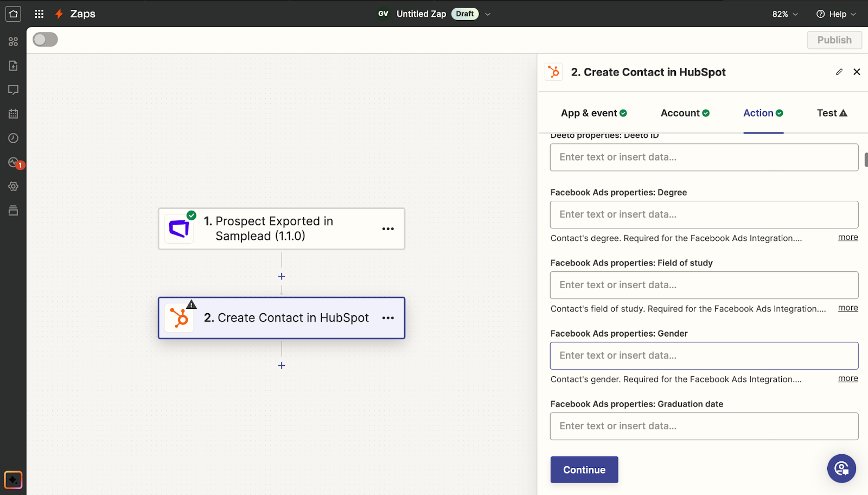Click the Draft status badge
The height and width of the screenshot is (495, 868).
(465, 14)
